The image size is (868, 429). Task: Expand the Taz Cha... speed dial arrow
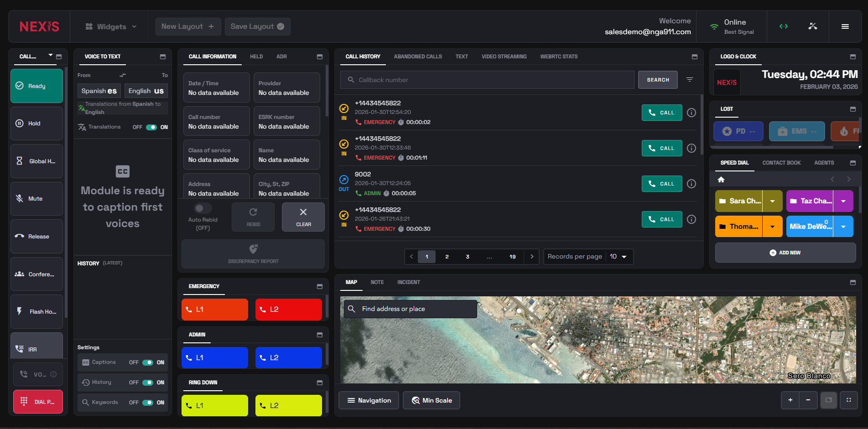pyautogui.click(x=843, y=201)
